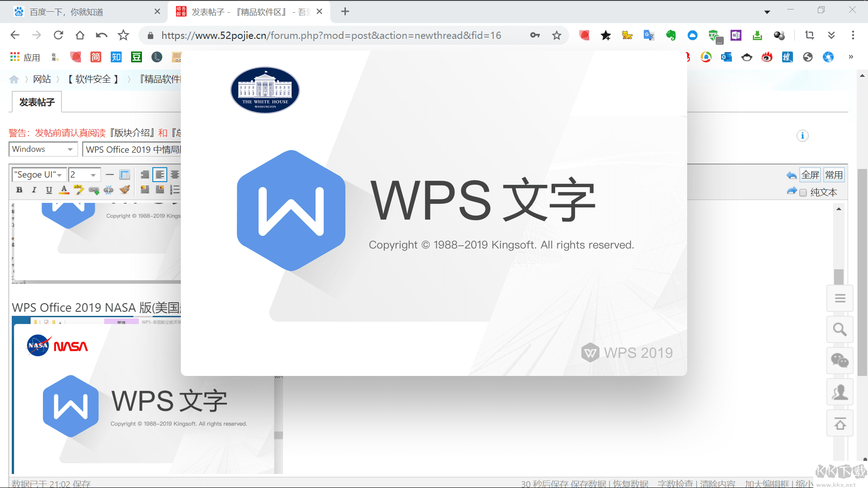The image size is (868, 488).
Task: Redo with the blue right arrow
Action: (x=792, y=191)
